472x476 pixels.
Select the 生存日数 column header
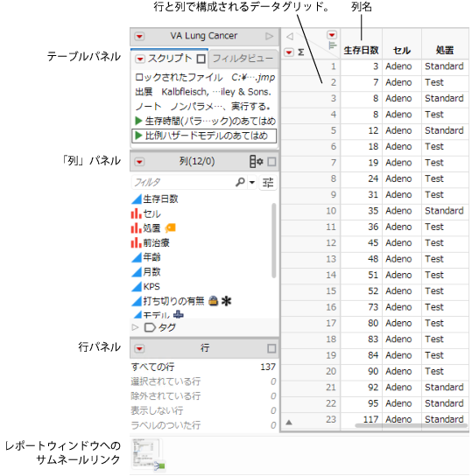tap(361, 50)
